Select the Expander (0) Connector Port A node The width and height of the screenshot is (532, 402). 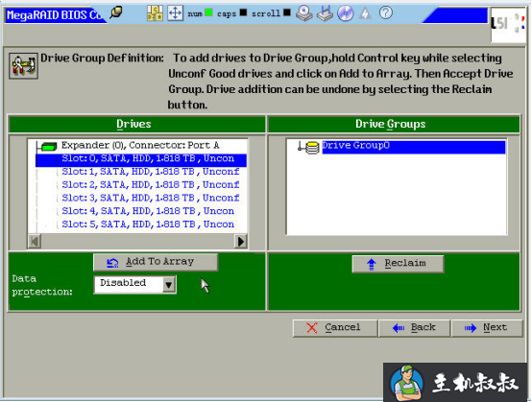point(140,146)
